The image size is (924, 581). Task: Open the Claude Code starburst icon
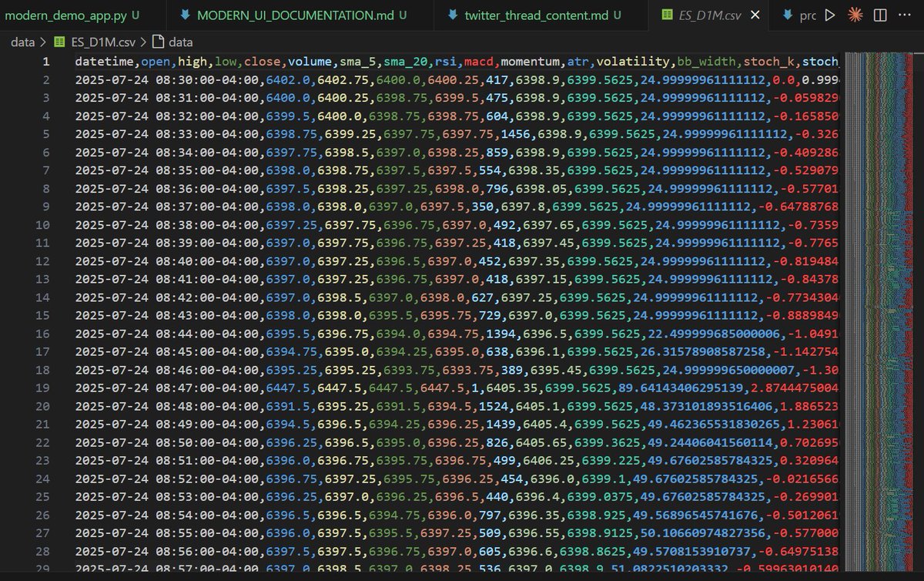[855, 15]
